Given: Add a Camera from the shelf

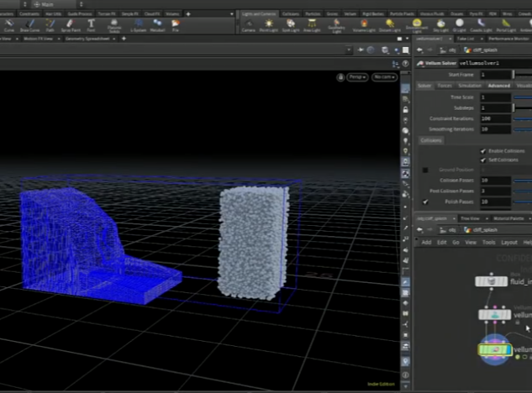Looking at the screenshot, I should click(249, 26).
